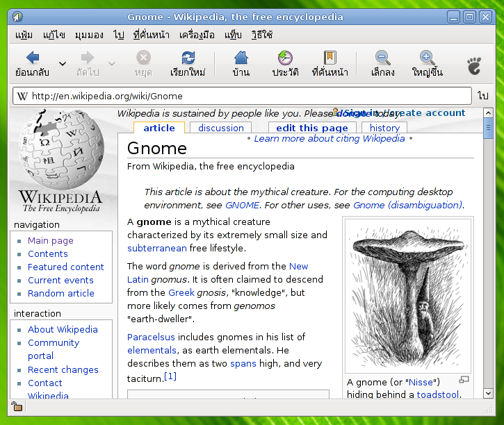Click the footnote [1] reference
Viewport: 504px width, 425px height.
(x=170, y=376)
